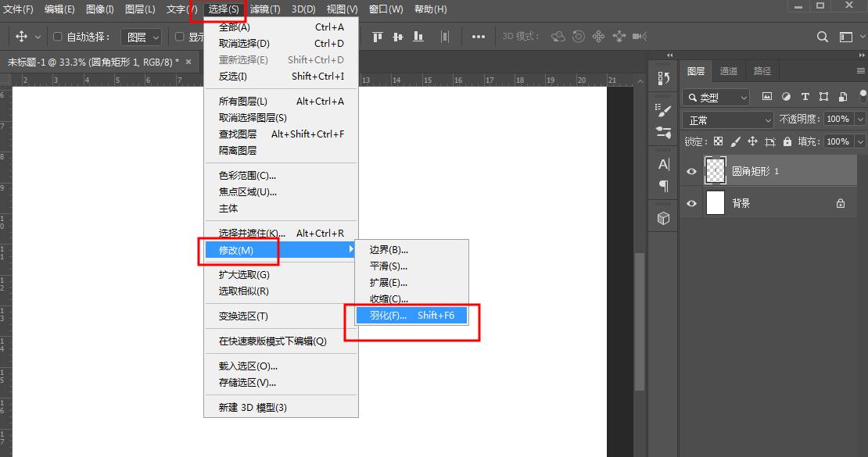The image size is (868, 457).
Task: Switch to the 通道 tab
Action: [729, 71]
